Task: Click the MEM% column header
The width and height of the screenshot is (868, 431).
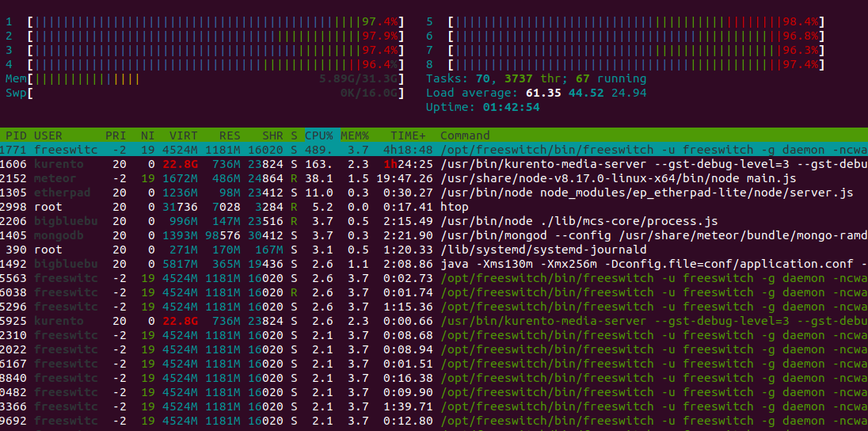Action: click(x=355, y=135)
